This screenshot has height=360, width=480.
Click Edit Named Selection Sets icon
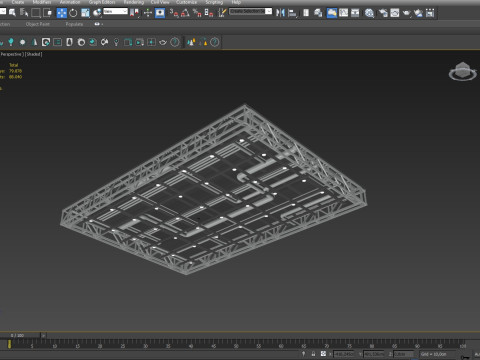[222, 13]
